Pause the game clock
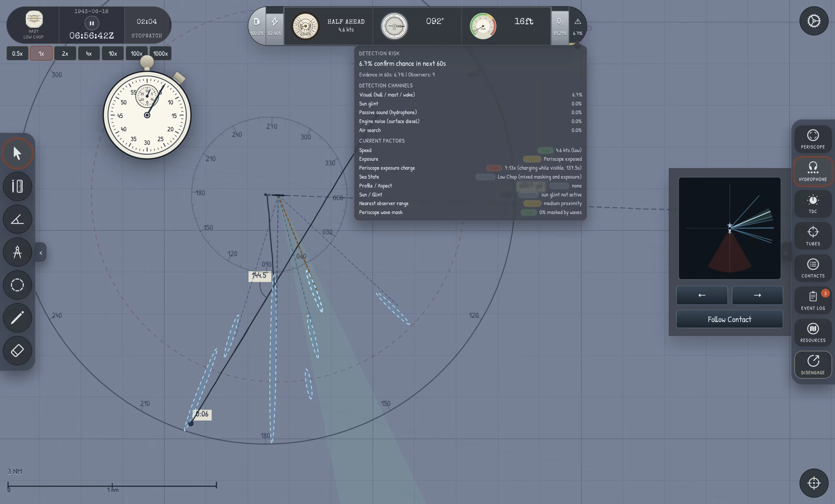This screenshot has width=835, height=504. pos(92,23)
